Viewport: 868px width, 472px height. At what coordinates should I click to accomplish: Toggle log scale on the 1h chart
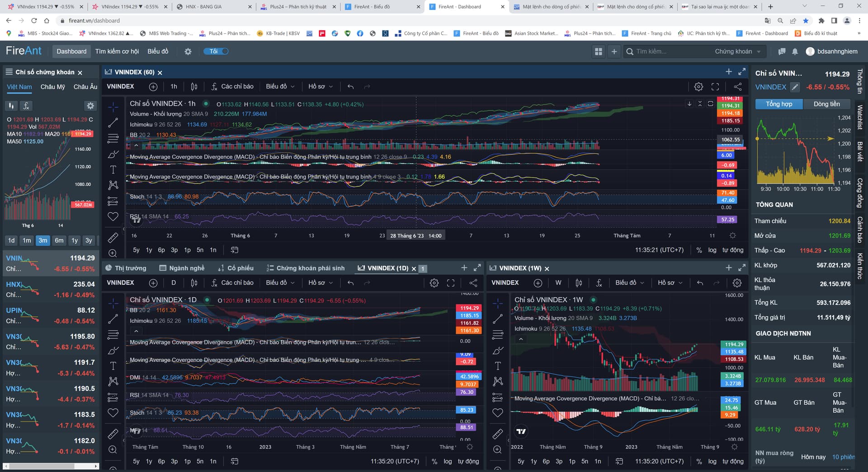click(712, 250)
